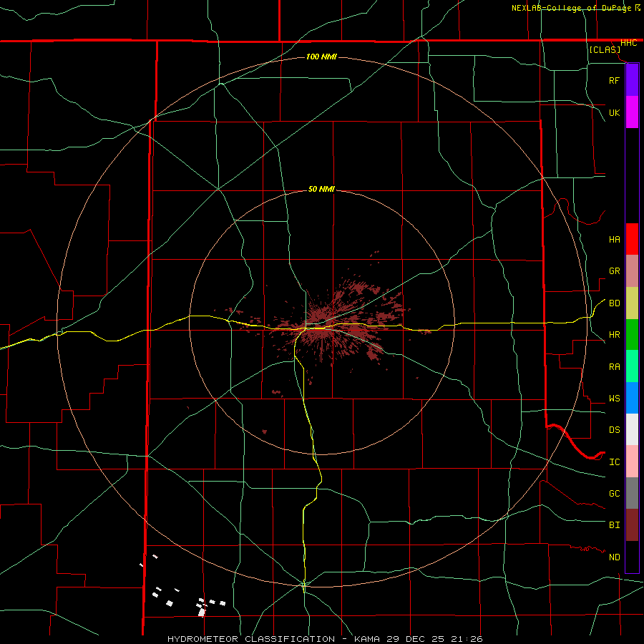Click the WS blue legend swatch
The width and height of the screenshot is (644, 644).
(x=632, y=398)
